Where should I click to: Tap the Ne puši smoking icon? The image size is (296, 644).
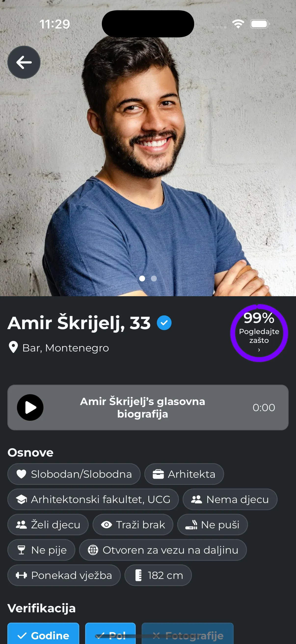[x=191, y=524]
